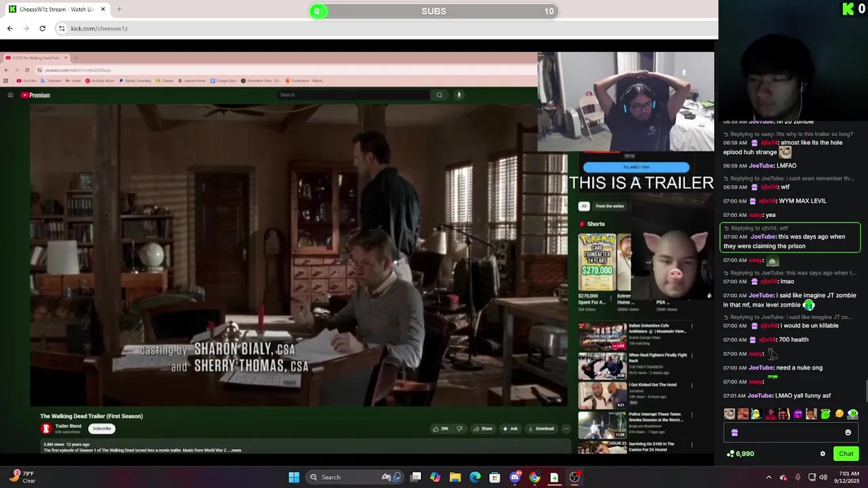Open the Gmail bookmark
This screenshot has height=488, width=868.
point(74,81)
